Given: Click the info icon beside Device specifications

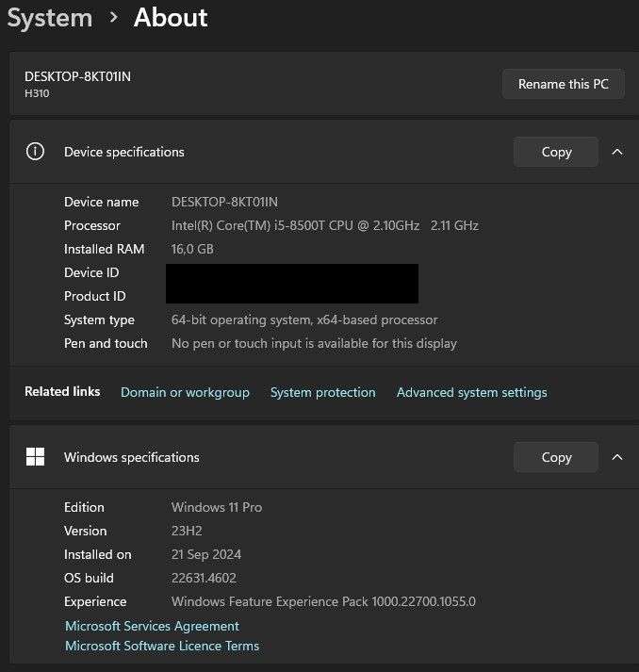Looking at the screenshot, I should (35, 152).
